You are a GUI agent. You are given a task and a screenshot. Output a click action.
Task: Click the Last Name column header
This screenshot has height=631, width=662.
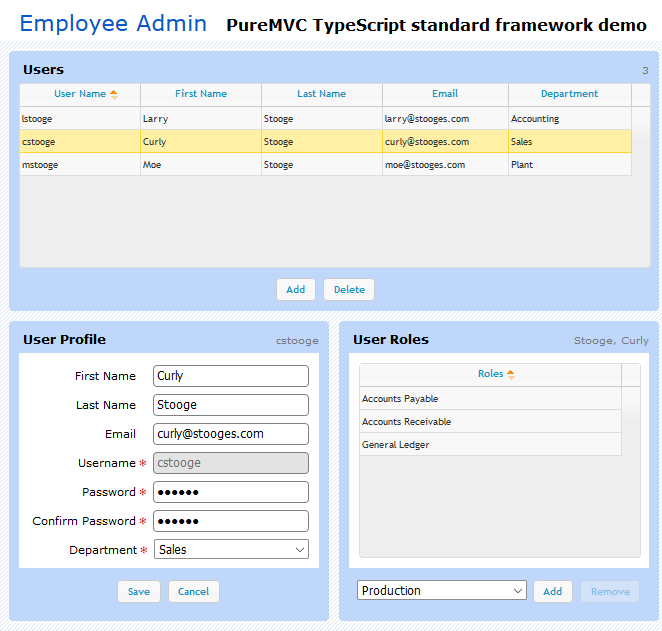click(x=322, y=94)
